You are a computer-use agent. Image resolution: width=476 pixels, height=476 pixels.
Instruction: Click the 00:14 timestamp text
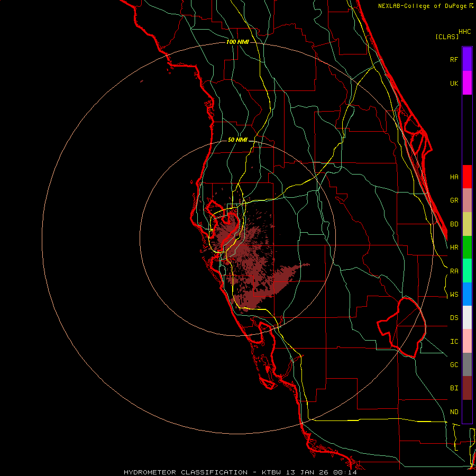[x=345, y=472]
